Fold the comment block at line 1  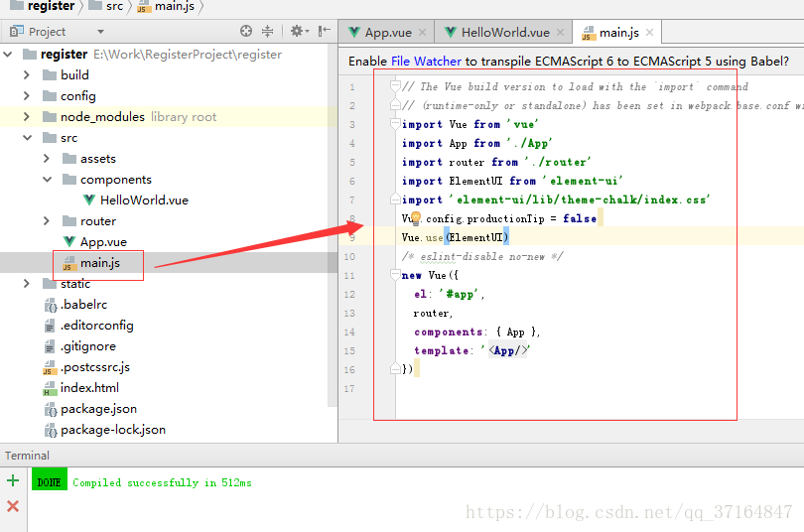pos(395,86)
